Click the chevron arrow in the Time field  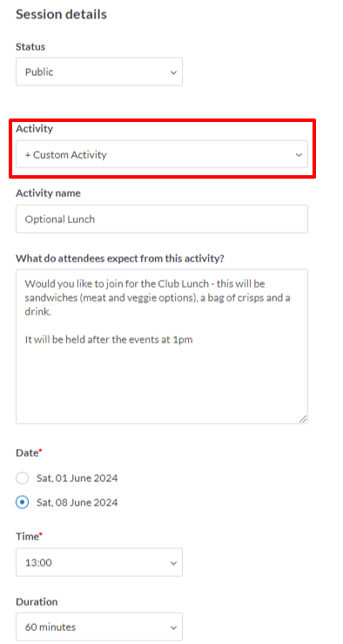point(173,563)
